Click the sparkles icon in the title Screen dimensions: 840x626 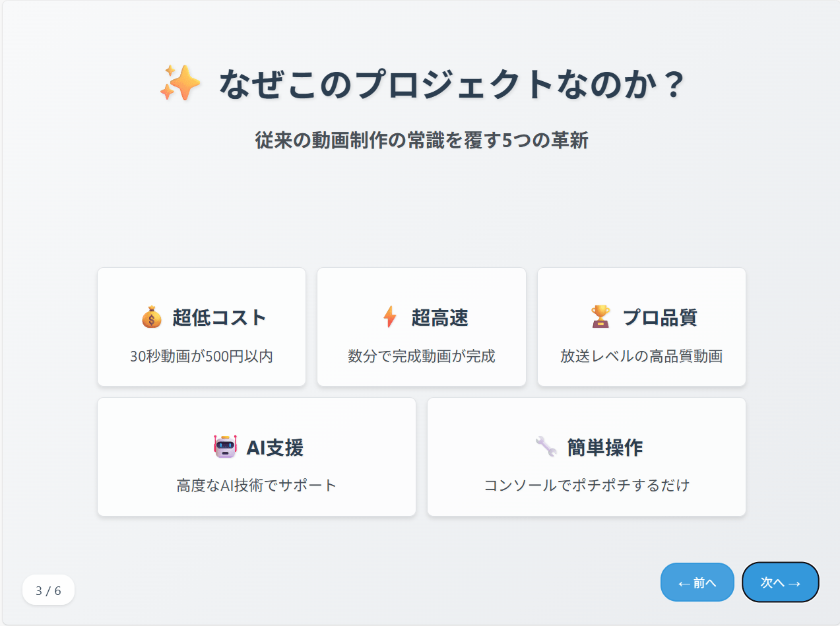point(179,84)
